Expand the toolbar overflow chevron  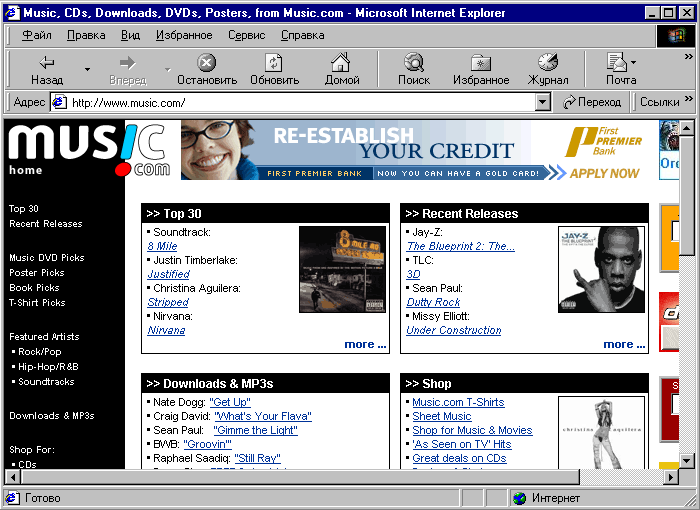click(689, 57)
